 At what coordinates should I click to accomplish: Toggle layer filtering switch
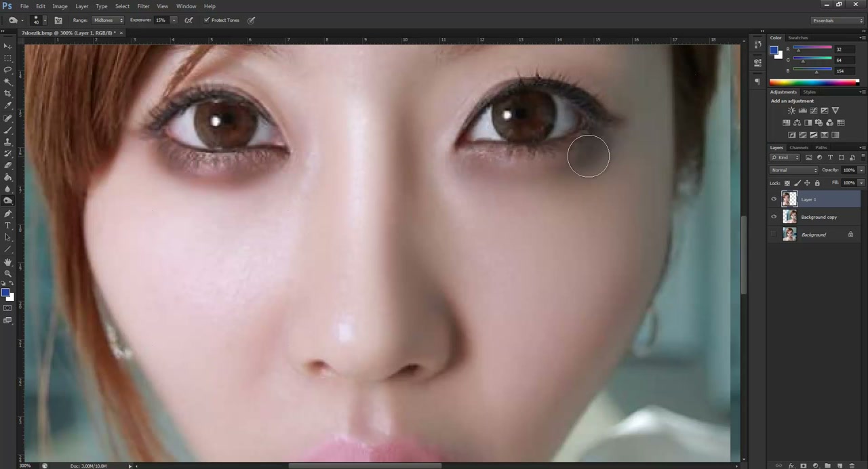point(862,157)
